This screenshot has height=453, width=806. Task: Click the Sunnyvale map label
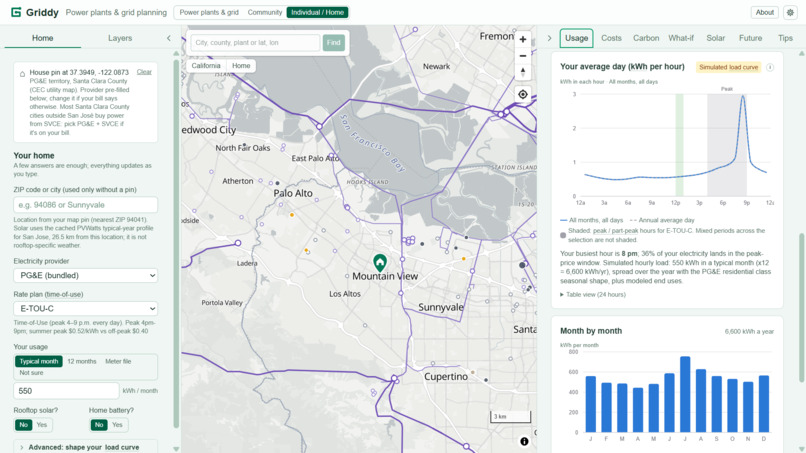441,307
